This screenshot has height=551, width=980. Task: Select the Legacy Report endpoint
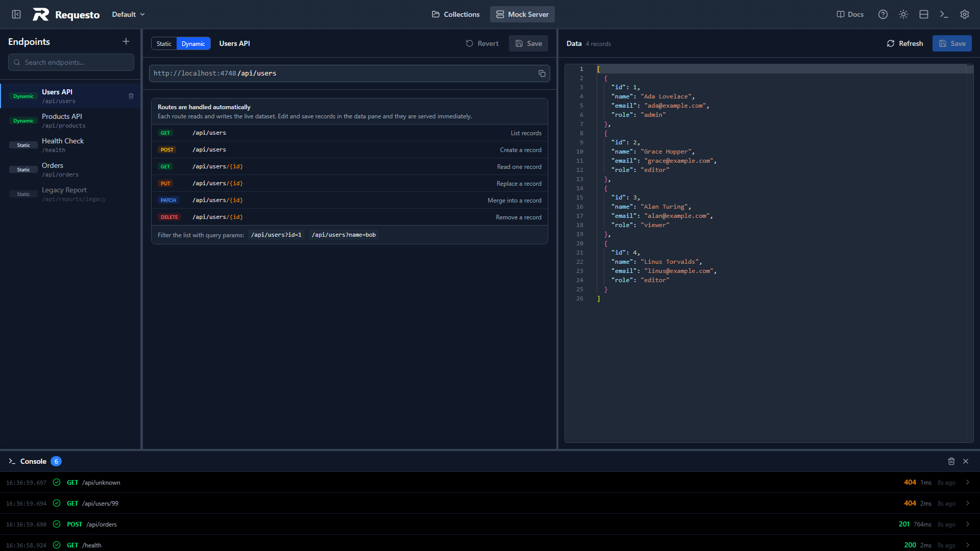point(70,194)
